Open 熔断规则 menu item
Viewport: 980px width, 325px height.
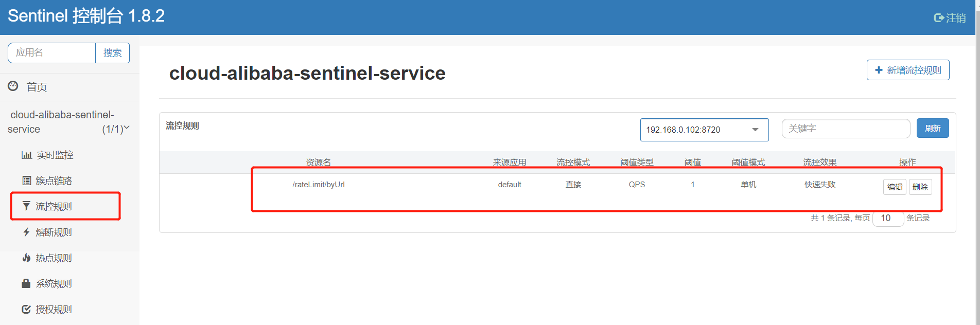click(54, 232)
